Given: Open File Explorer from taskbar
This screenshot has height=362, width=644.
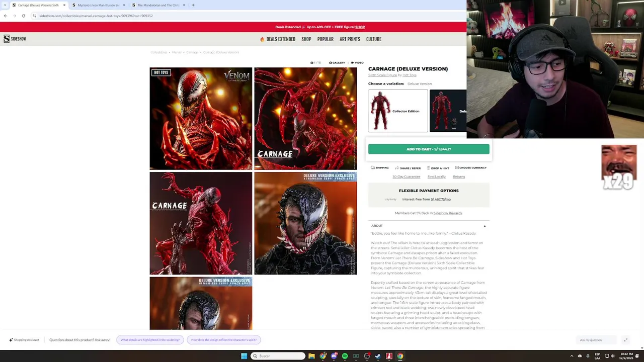Looking at the screenshot, I should click(x=311, y=356).
